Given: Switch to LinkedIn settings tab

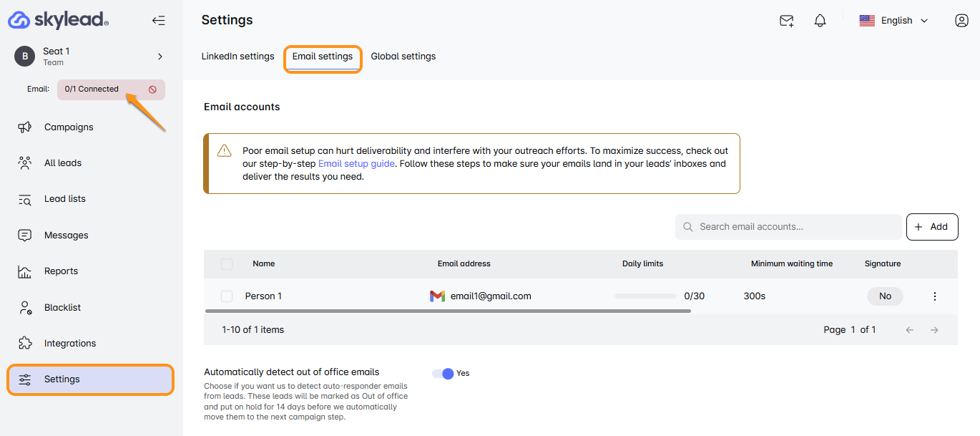Looking at the screenshot, I should (237, 57).
